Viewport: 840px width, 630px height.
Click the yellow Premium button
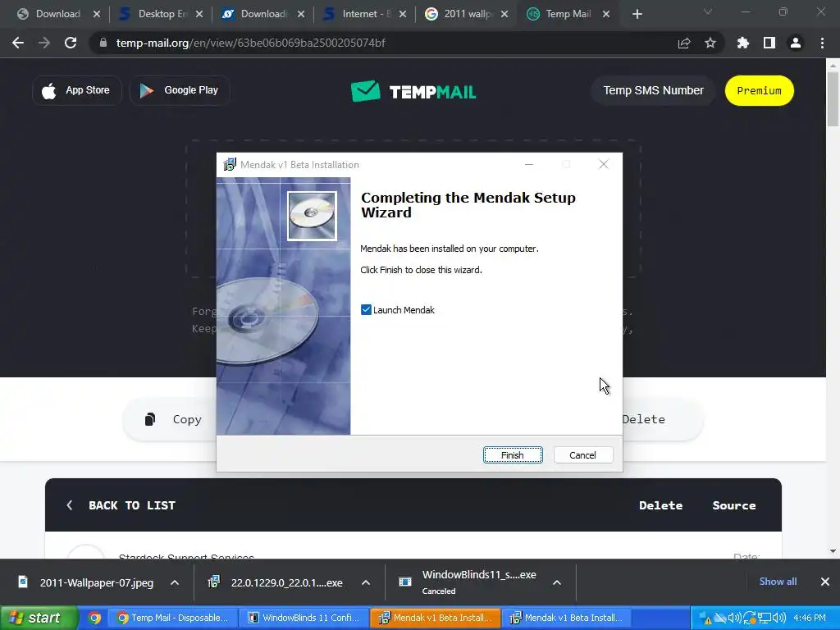click(x=759, y=90)
